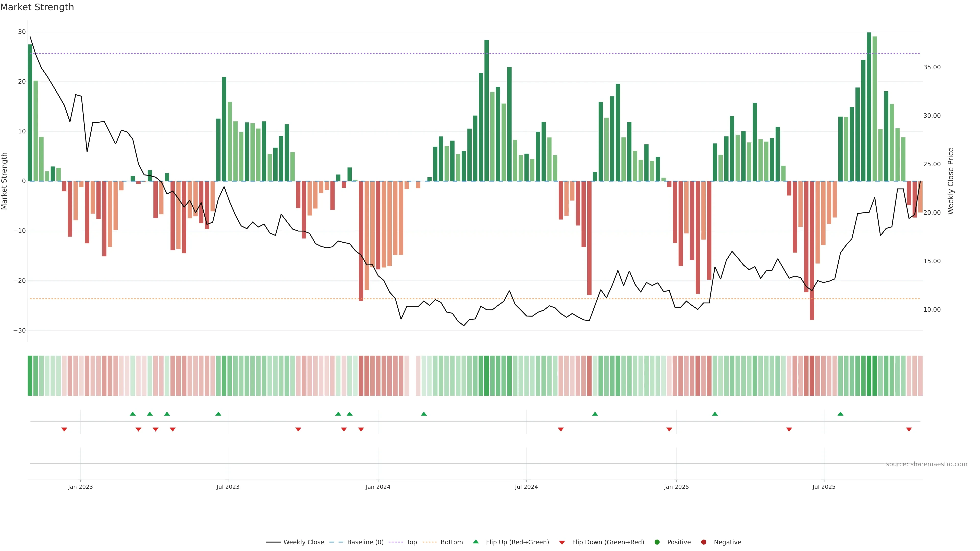The image size is (980, 551).
Task: Click the first red flip-down marker
Action: pyautogui.click(x=64, y=429)
